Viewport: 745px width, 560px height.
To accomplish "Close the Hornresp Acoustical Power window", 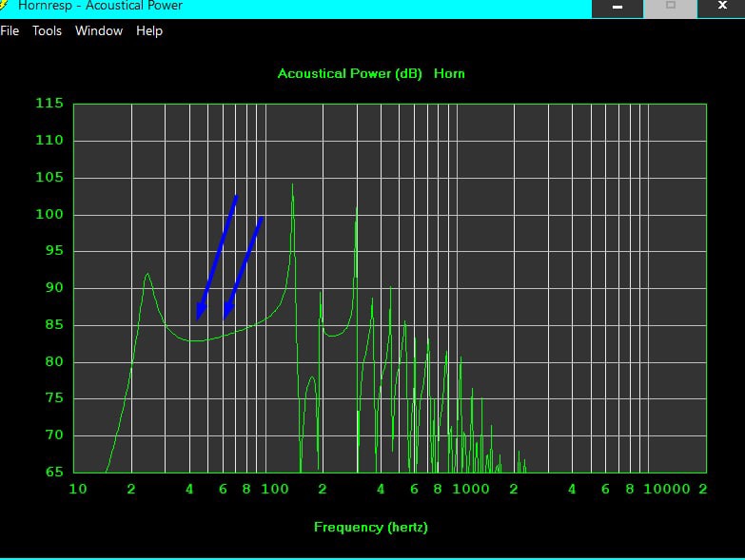I will (722, 7).
